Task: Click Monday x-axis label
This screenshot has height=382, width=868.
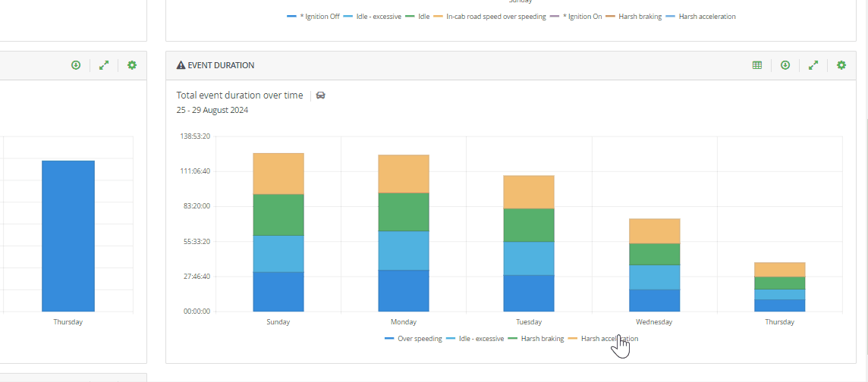Action: (x=404, y=321)
